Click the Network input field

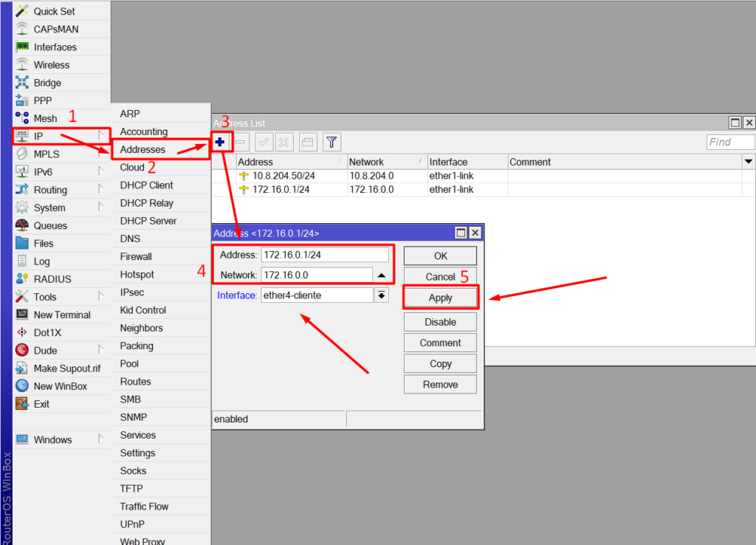tap(317, 275)
